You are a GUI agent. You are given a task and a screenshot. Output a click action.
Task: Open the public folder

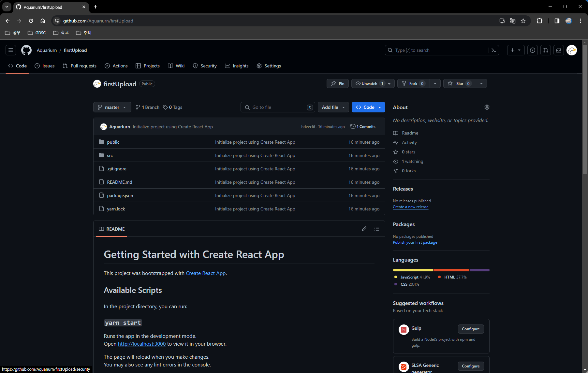pyautogui.click(x=113, y=142)
